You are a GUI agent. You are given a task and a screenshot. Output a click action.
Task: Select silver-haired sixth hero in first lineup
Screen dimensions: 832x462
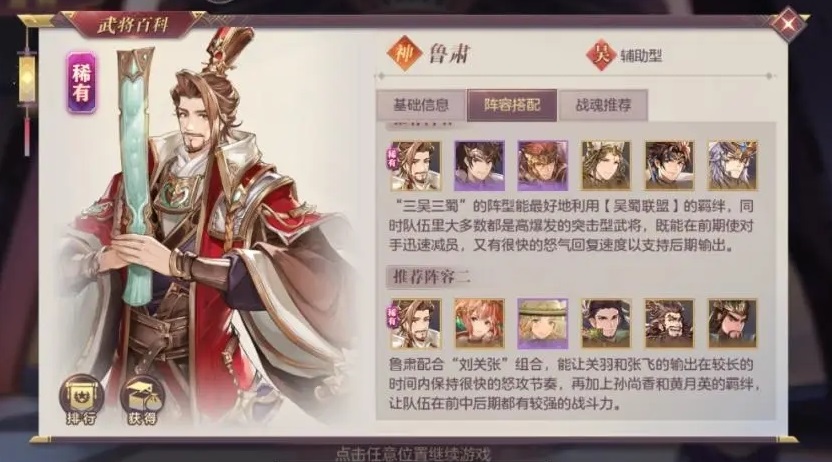click(732, 165)
